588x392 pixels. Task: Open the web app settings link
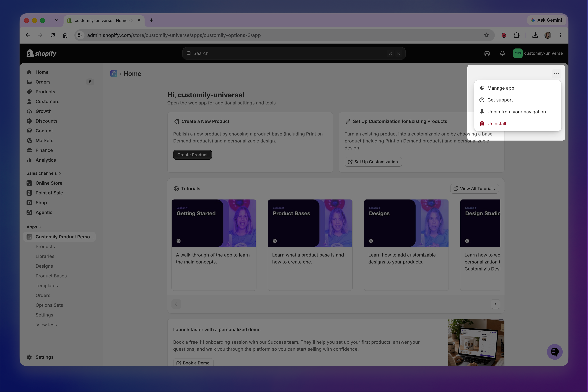(221, 103)
